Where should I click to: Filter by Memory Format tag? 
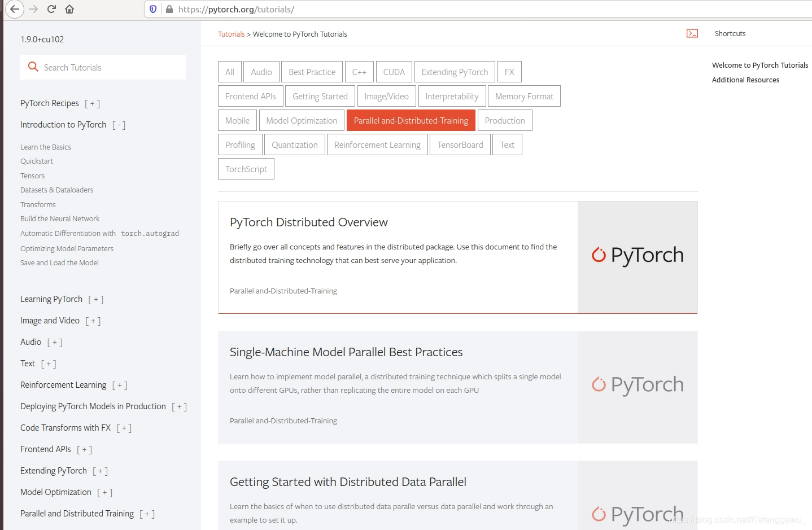(524, 96)
